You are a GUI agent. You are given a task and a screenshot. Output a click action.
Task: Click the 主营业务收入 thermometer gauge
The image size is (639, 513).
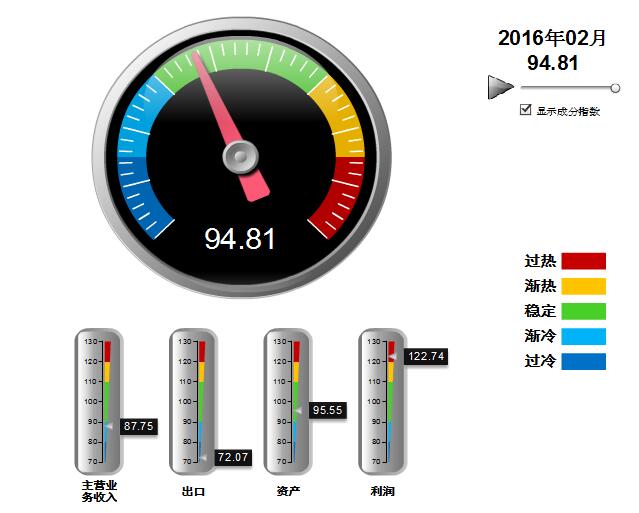(x=99, y=401)
